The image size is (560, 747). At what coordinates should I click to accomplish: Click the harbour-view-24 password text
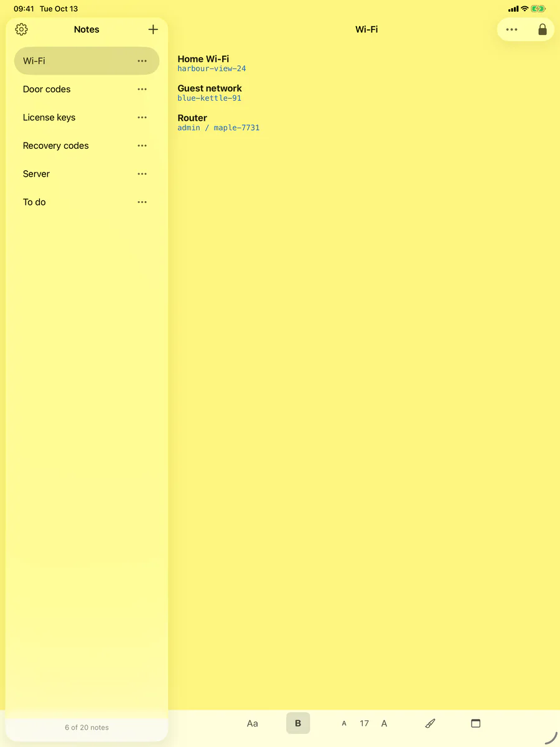point(212,68)
